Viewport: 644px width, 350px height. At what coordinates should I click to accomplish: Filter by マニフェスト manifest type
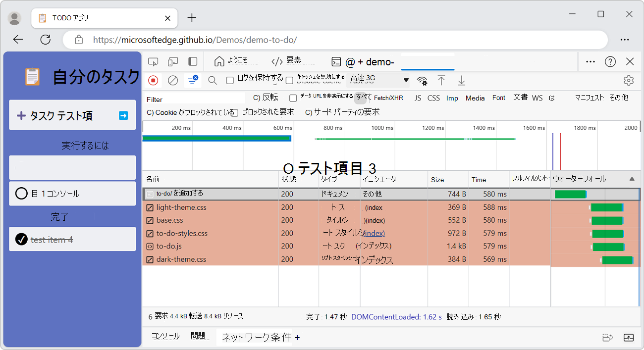click(590, 98)
